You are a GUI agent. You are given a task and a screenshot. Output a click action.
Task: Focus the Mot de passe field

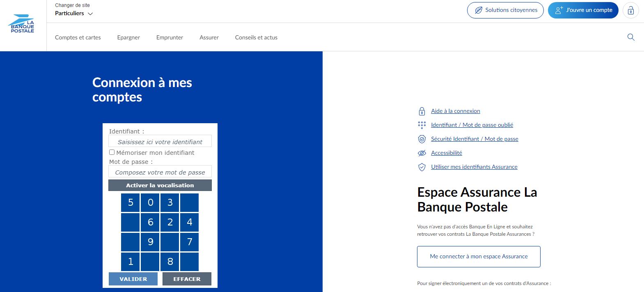coord(160,171)
